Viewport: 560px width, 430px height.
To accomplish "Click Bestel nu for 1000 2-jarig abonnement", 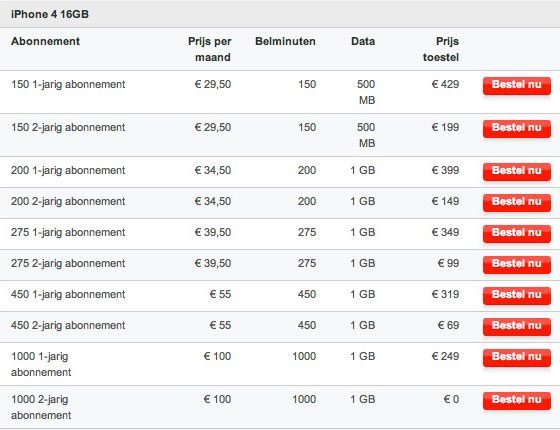I will pos(517,401).
